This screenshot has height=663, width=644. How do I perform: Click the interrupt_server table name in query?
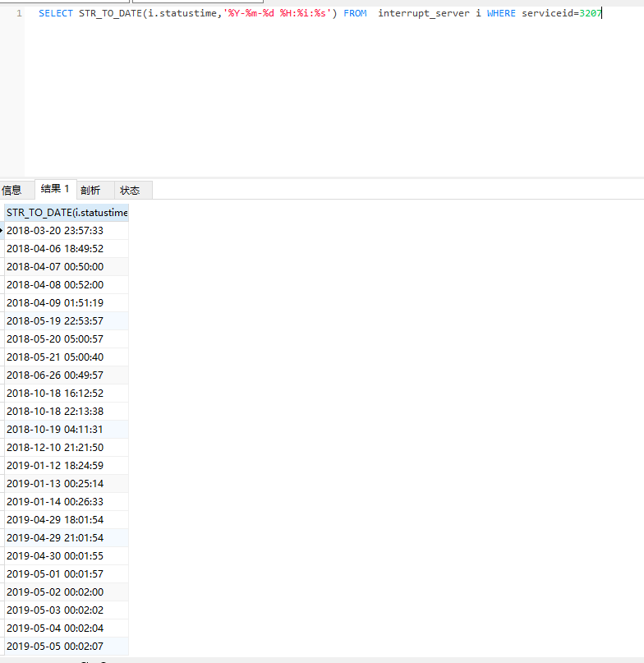coord(424,14)
